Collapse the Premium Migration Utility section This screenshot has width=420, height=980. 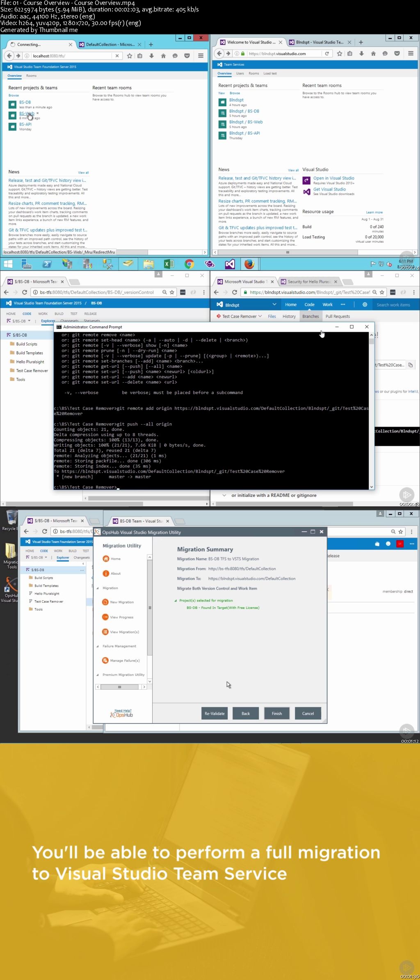point(98,675)
